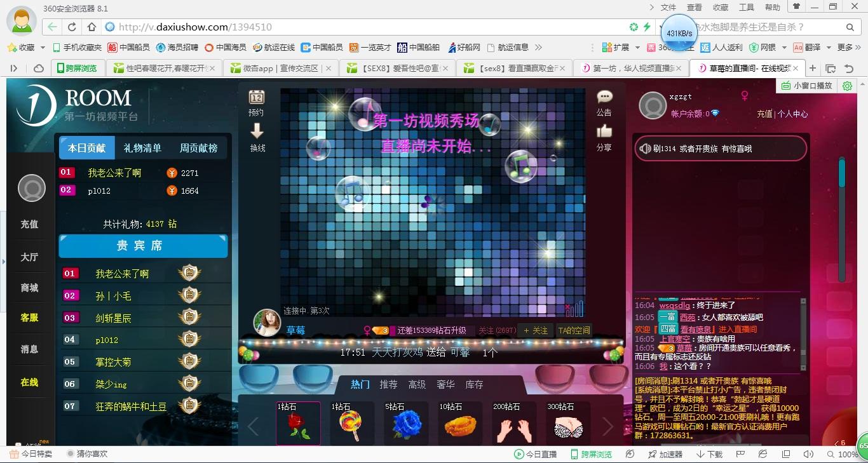Screen dimensions: 868x463
Task: Toggle 小窗口播放 mini-window playback
Action: 808,86
